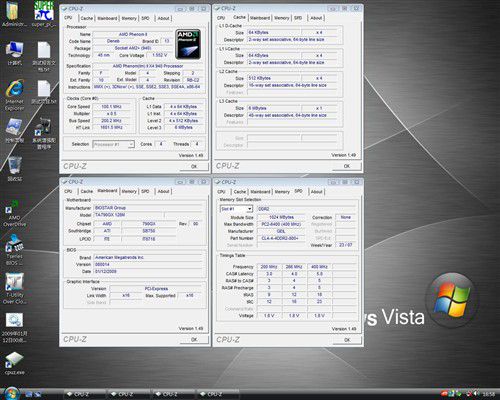500x400 pixels.
Task: Click the L3 '48-way set associative' descriptor
Action: tap(292, 115)
